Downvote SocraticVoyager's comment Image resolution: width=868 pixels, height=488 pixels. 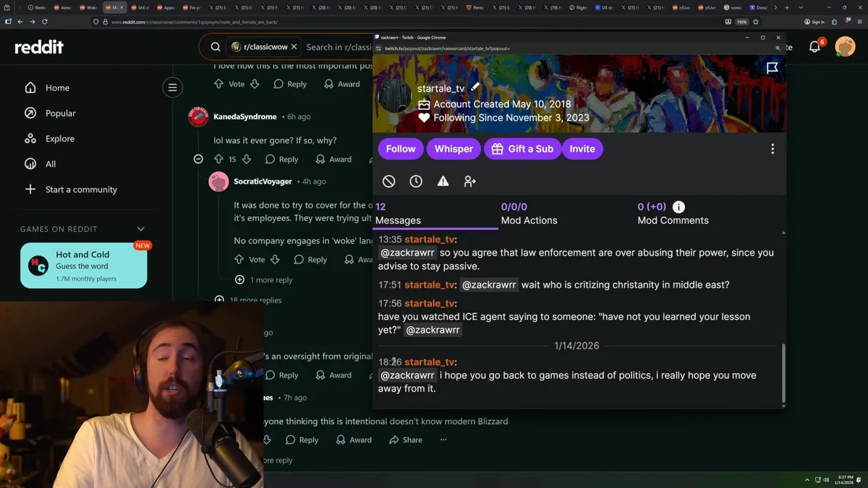(275, 260)
